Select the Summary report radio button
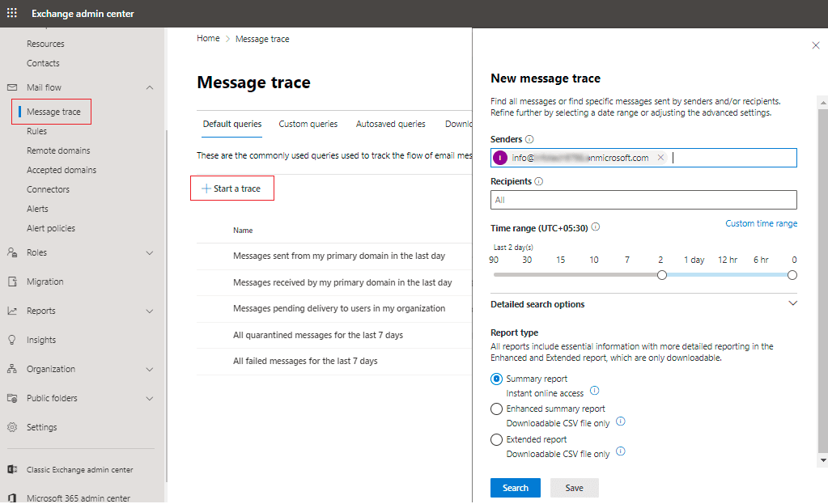Viewport: 828px width, 504px height. (497, 379)
